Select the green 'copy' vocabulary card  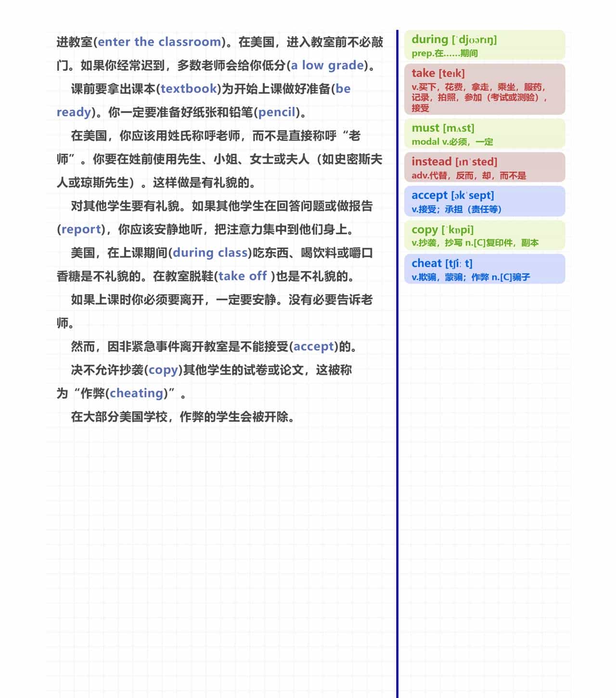[x=485, y=235]
